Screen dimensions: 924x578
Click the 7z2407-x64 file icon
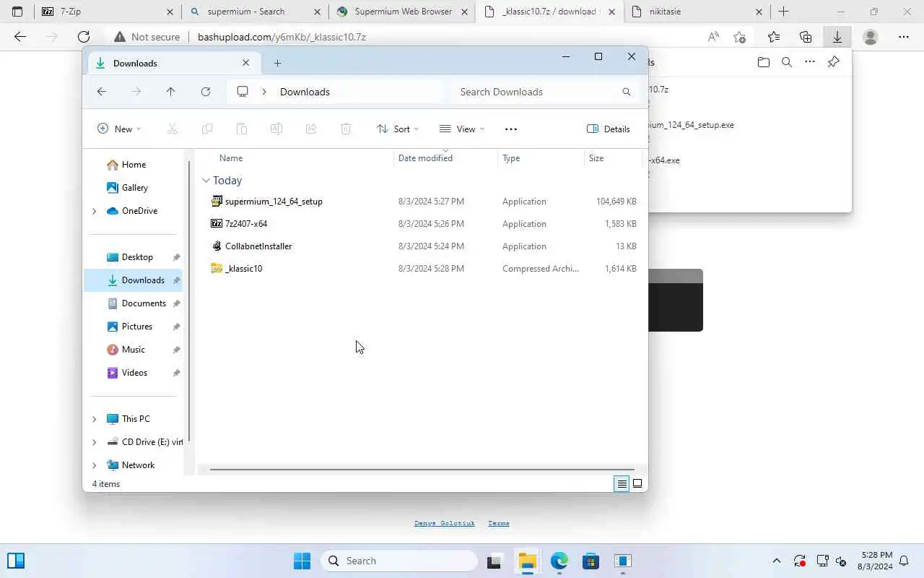pyautogui.click(x=217, y=223)
